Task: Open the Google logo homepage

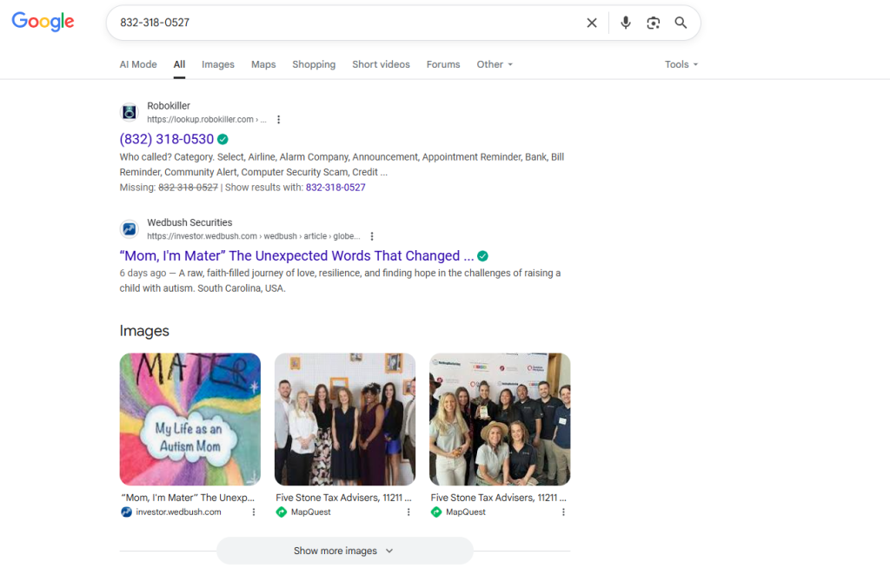Action: [43, 23]
